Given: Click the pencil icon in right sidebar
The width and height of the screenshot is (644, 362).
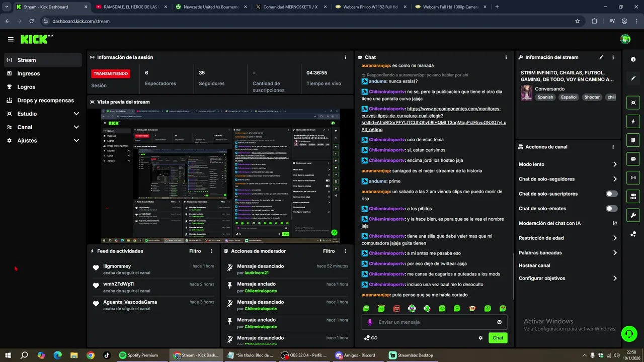Looking at the screenshot, I should 633,78.
